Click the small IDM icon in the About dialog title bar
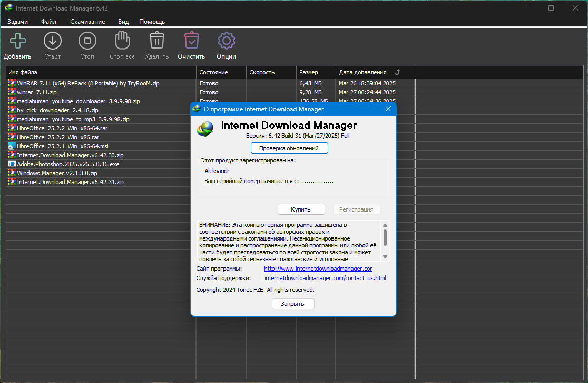This screenshot has width=588, height=383. (197, 109)
